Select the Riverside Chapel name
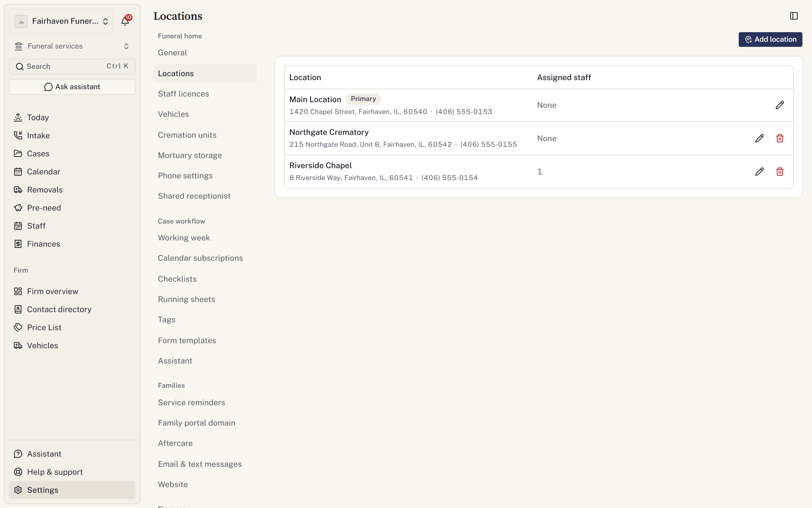Screen dimensions: 812x508 point(321,166)
